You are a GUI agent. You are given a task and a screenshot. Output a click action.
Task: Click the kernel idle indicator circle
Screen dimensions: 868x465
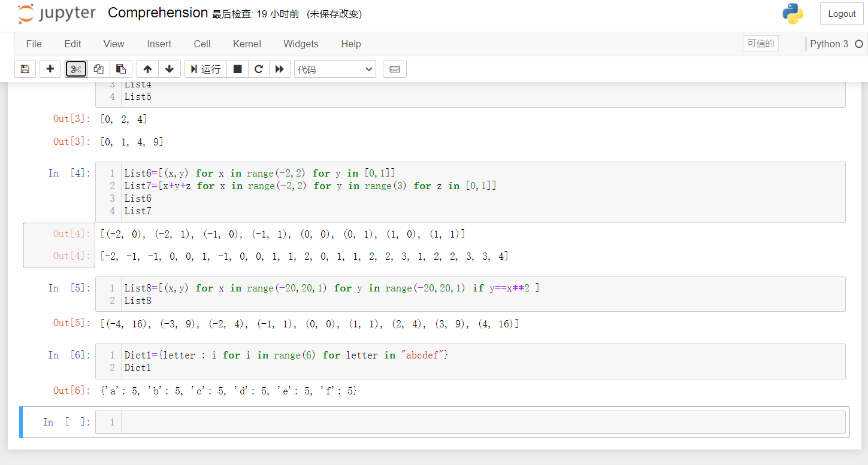[x=859, y=44]
